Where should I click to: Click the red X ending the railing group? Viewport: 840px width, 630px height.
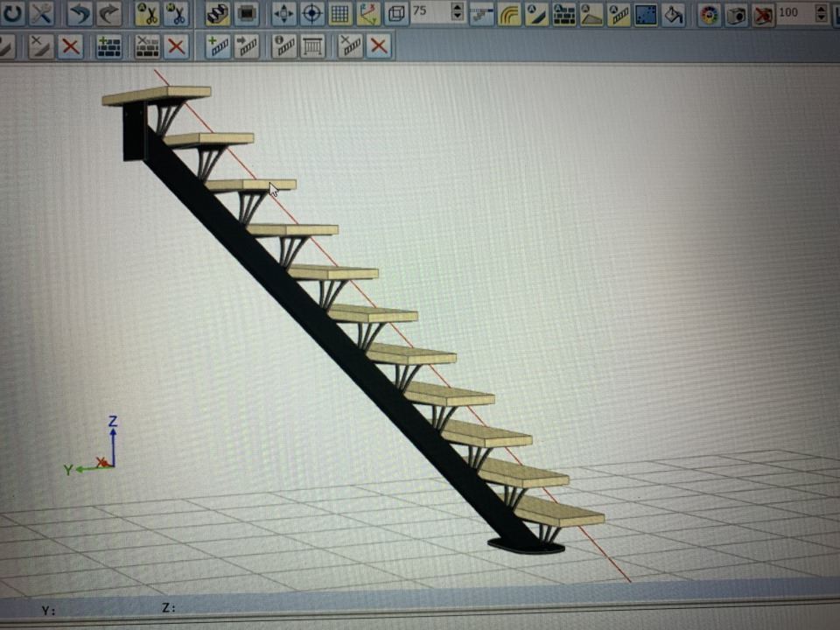(x=379, y=46)
